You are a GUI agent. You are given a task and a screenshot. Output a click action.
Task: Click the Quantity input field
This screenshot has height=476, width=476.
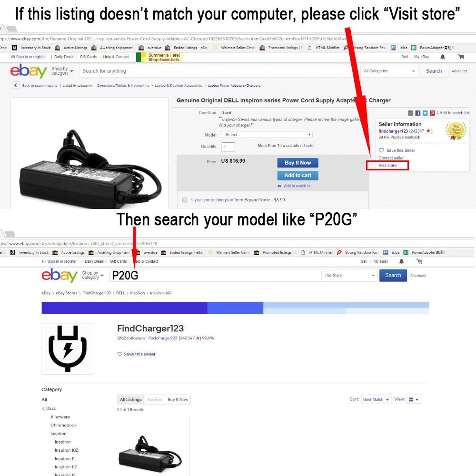[x=228, y=147]
